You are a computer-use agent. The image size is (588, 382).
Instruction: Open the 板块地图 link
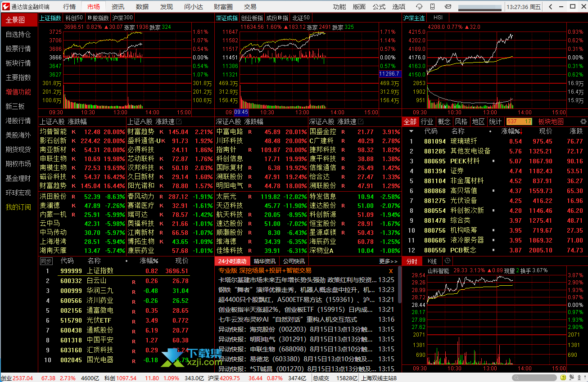(x=551, y=121)
